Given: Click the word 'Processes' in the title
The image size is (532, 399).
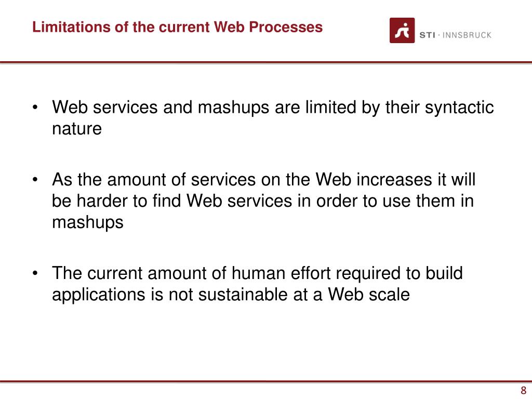Looking at the screenshot, I should 286,27.
